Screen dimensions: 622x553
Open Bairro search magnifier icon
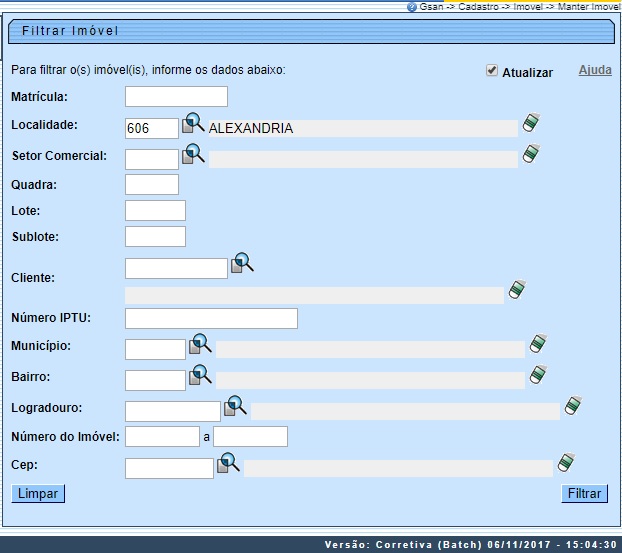[200, 374]
